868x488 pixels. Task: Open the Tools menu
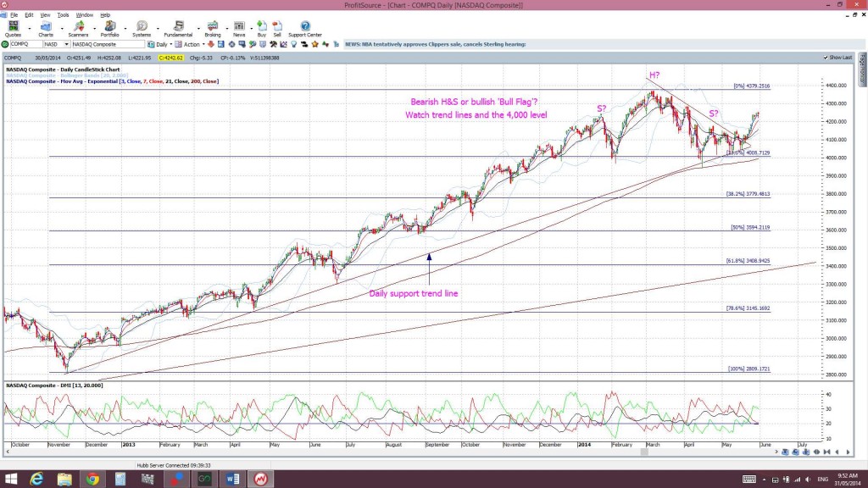pos(63,15)
